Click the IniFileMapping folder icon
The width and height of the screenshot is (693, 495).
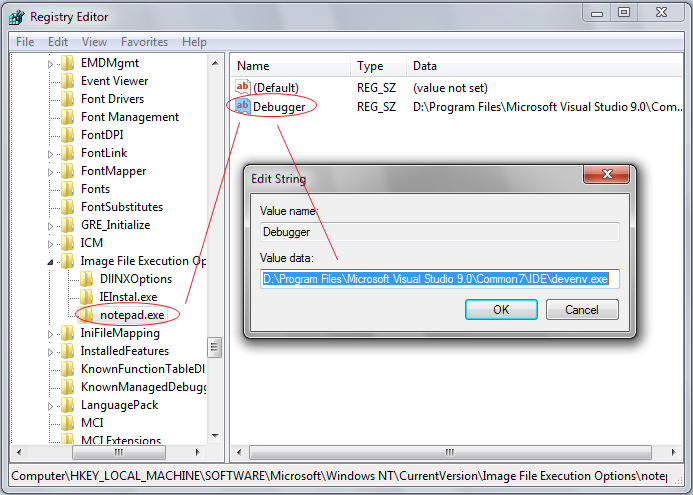[68, 333]
